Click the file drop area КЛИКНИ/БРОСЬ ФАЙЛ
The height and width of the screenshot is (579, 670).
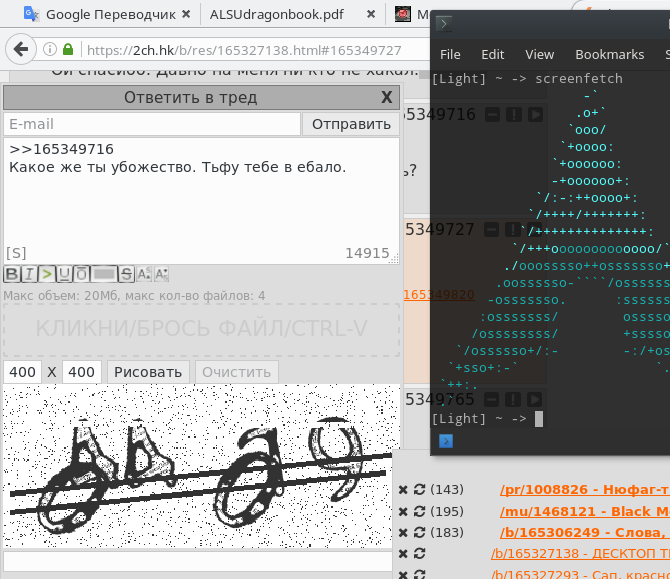tap(202, 329)
